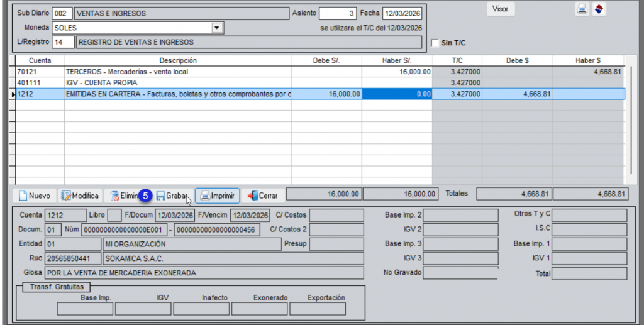The image size is (644, 325).
Task: Click the Haber $ 4,668.81 cell of 70121
Action: click(x=588, y=72)
